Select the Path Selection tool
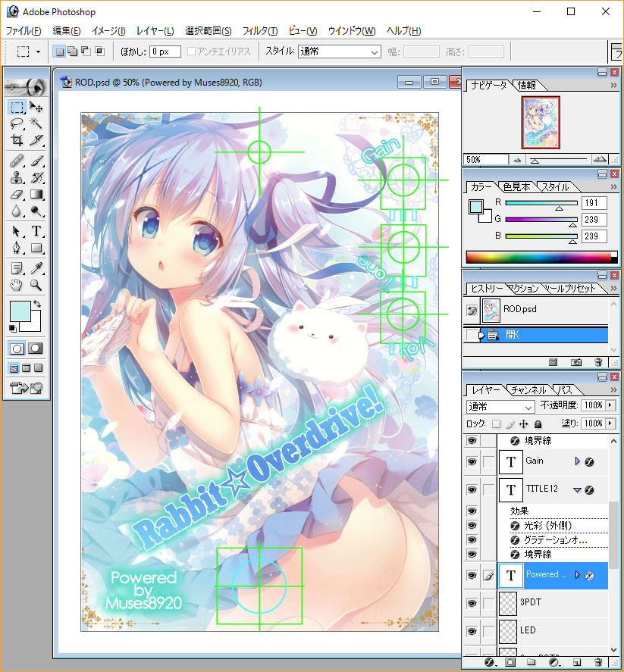The width and height of the screenshot is (624, 672). tap(17, 231)
